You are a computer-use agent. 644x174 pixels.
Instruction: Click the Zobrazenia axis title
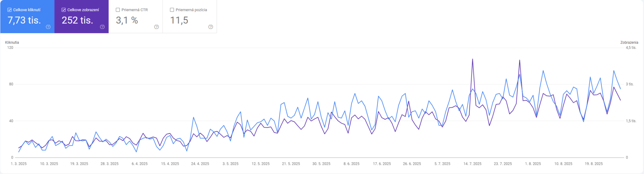click(629, 42)
